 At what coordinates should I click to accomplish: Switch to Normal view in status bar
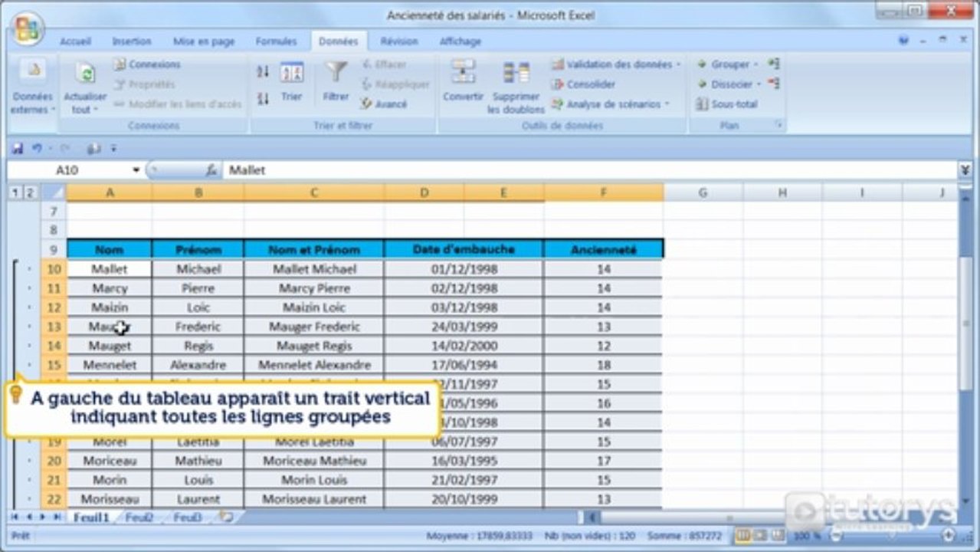[x=742, y=535]
